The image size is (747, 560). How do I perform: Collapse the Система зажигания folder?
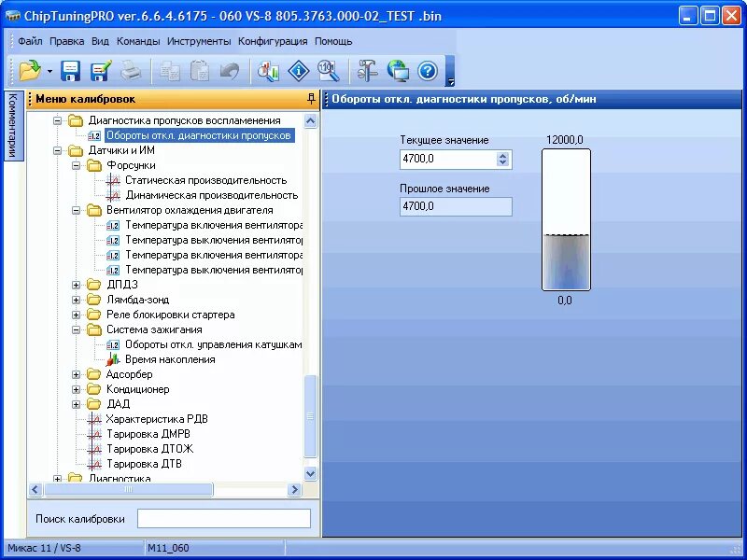tap(77, 329)
